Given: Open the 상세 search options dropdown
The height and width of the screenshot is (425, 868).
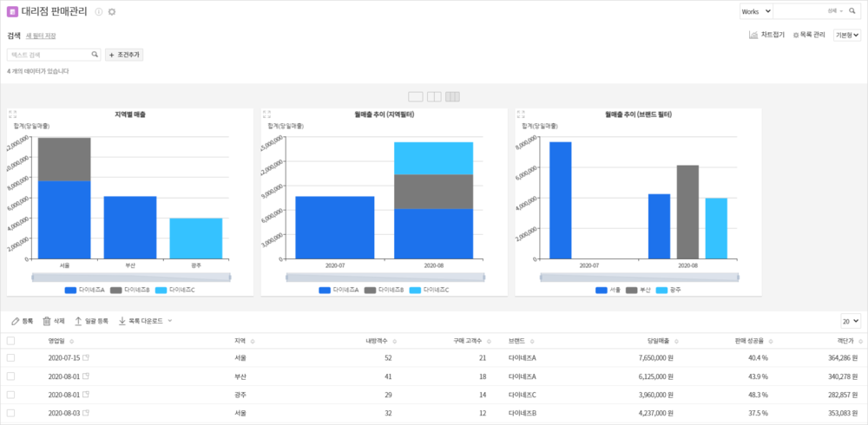Looking at the screenshot, I should pyautogui.click(x=835, y=11).
